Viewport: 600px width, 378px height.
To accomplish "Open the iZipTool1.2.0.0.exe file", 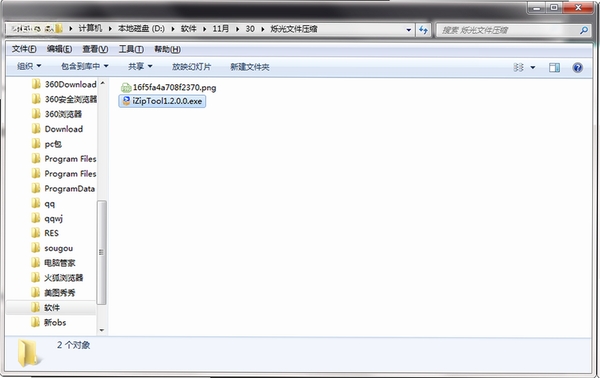I will click(x=162, y=101).
